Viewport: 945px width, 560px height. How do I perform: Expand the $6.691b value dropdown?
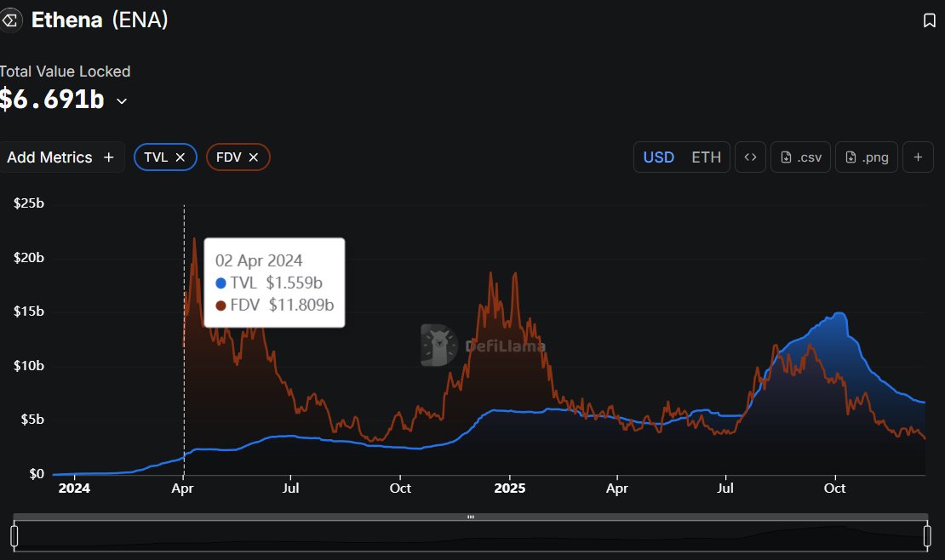pyautogui.click(x=121, y=100)
